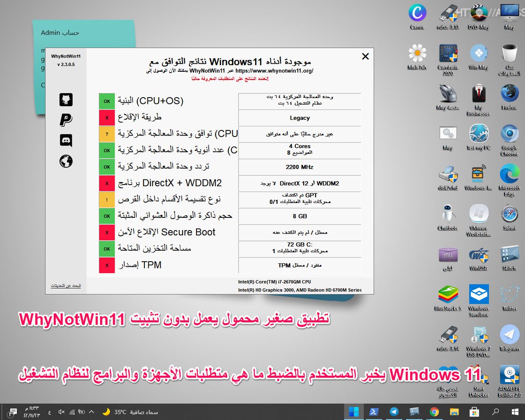This screenshot has height=420, width=525.
Task: Click the red X status box for TPM version
Action: 107,265
